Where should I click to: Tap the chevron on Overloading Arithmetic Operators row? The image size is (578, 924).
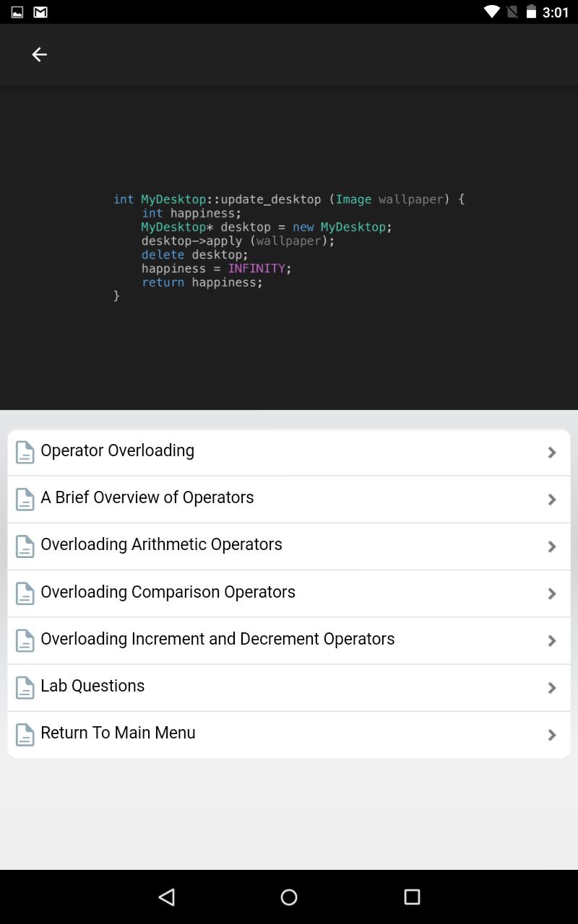[552, 546]
